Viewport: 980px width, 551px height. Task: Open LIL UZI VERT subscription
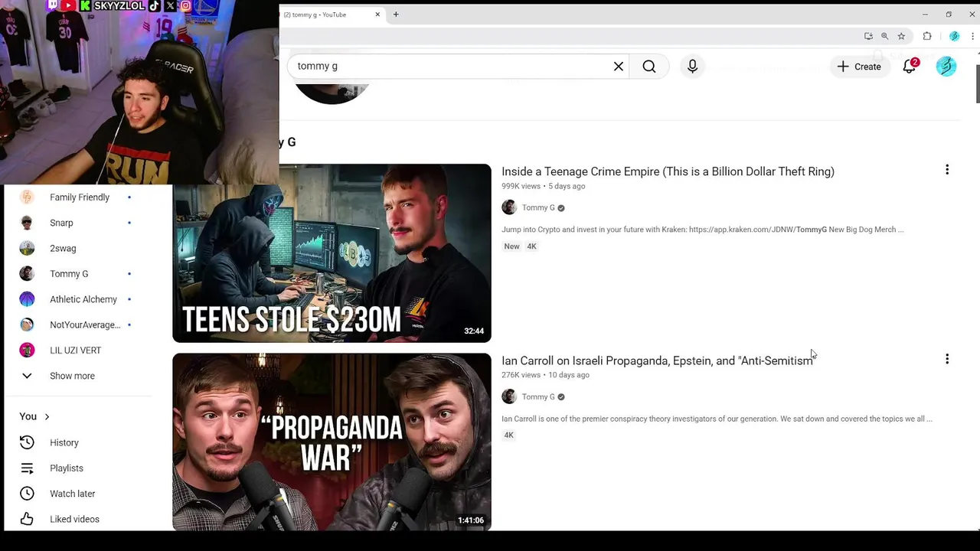coord(77,350)
